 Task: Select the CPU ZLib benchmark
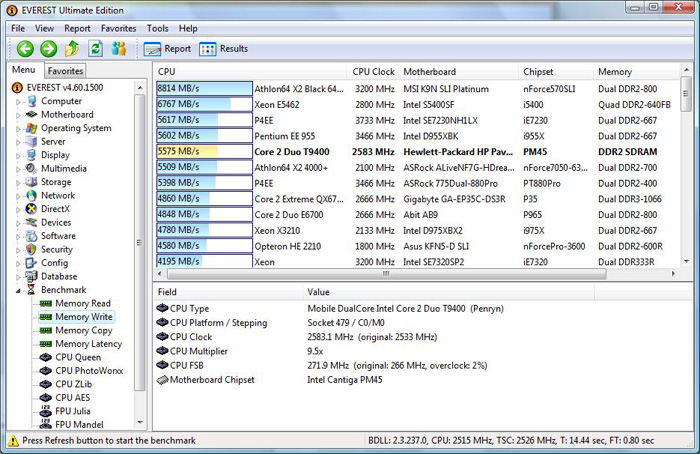tap(74, 384)
